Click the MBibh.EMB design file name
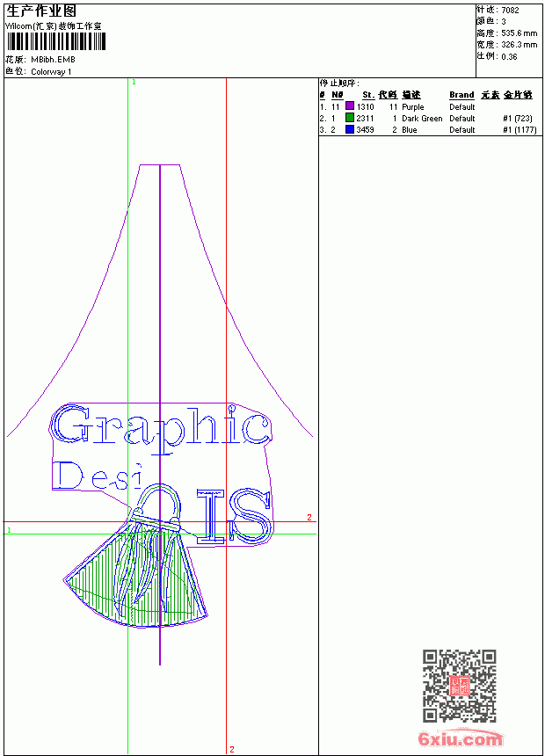Viewport: 545px width, 756px height. pos(53,60)
